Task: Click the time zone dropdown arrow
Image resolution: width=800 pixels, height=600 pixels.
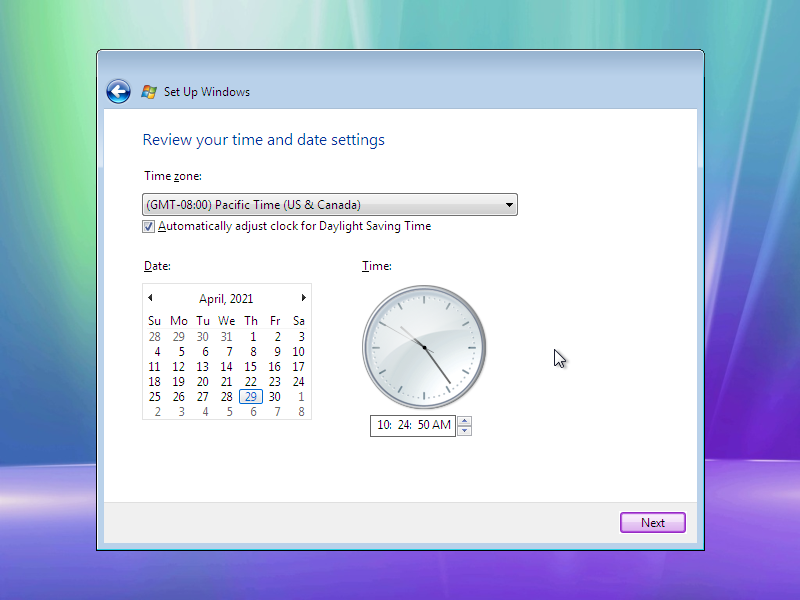Action: [510, 204]
